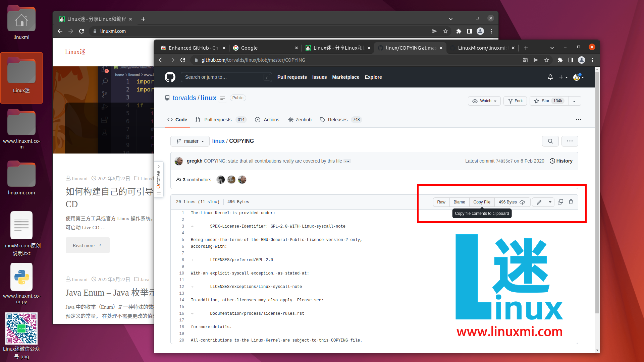Image resolution: width=644 pixels, height=362 pixels.
Task: Expand the star lists dropdown arrow
Action: click(575, 101)
